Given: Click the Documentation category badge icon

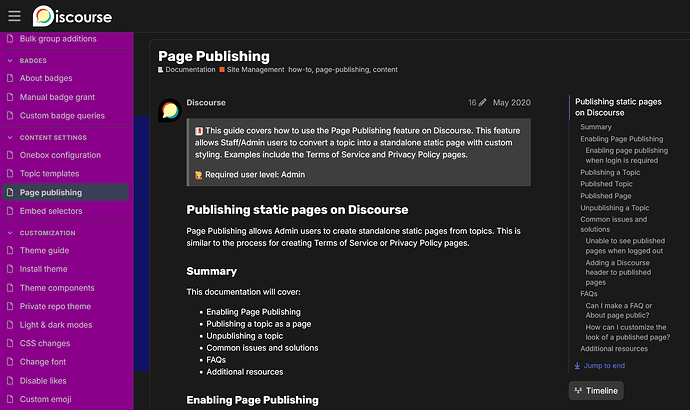Looking at the screenshot, I should (x=161, y=70).
